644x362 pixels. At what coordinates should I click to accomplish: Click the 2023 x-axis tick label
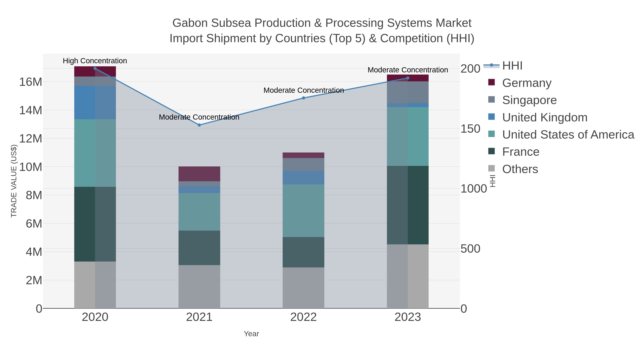pos(408,317)
